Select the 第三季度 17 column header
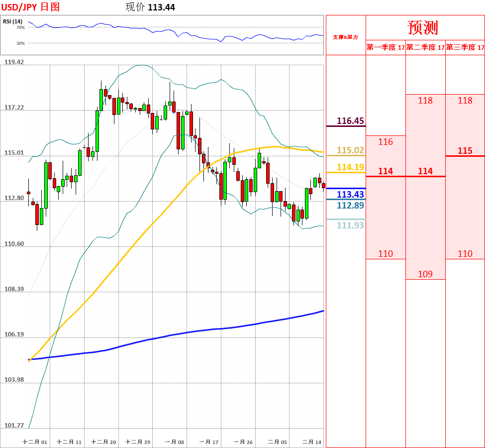The width and height of the screenshot is (485, 448). [465, 47]
